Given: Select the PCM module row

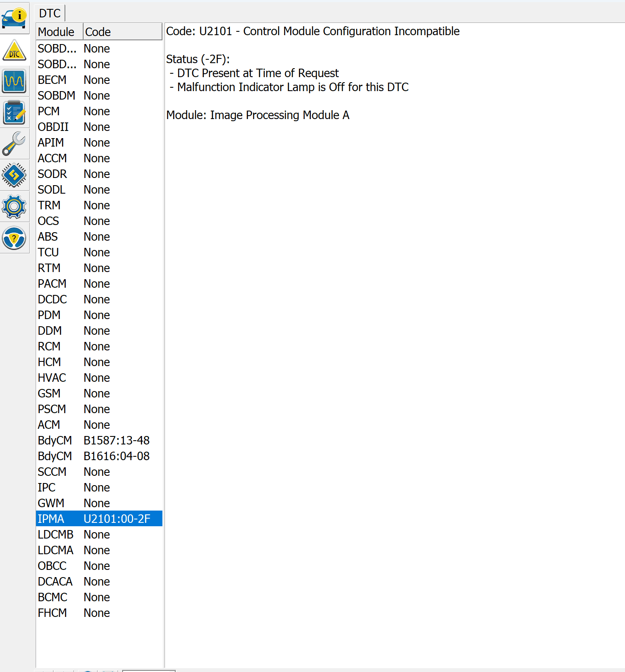Looking at the screenshot, I should [x=99, y=111].
